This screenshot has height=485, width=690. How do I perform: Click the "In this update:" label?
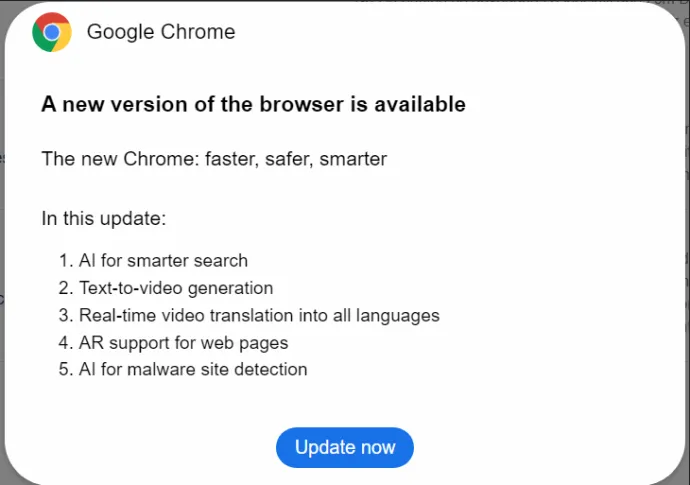103,217
